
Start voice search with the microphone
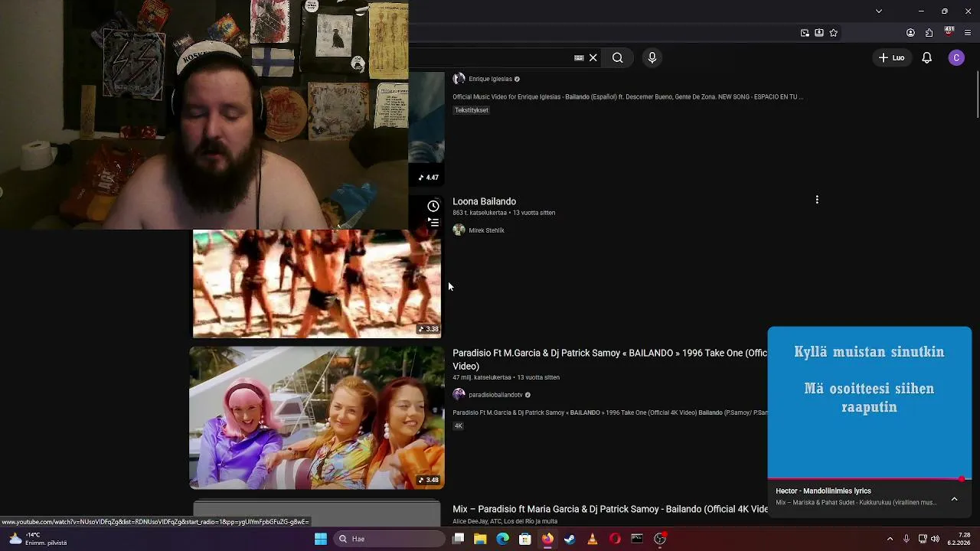tap(652, 57)
